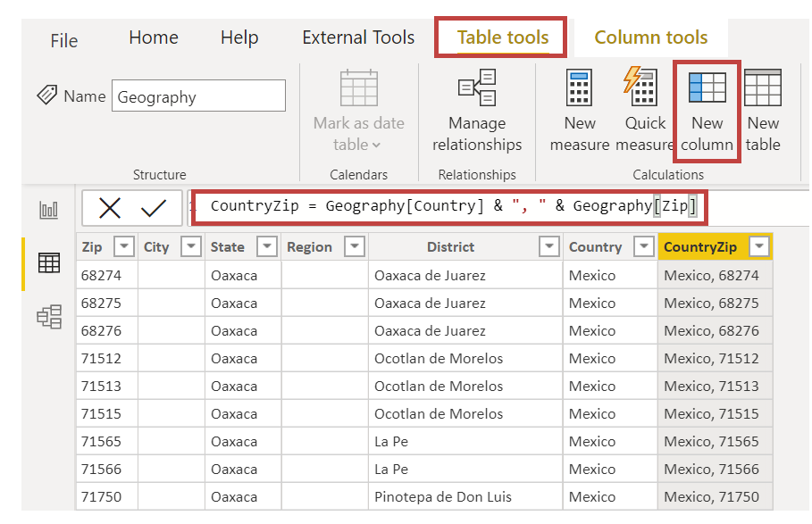Switch to the Home tab
The height and width of the screenshot is (524, 812).
[154, 37]
